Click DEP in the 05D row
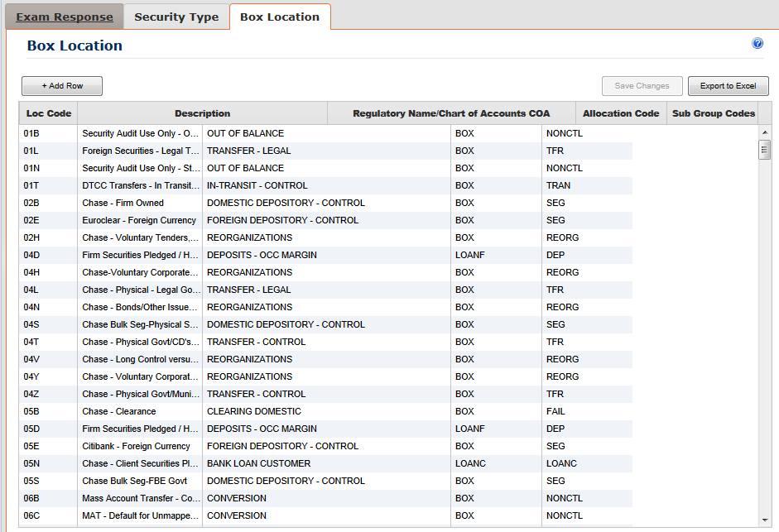 tap(555, 429)
